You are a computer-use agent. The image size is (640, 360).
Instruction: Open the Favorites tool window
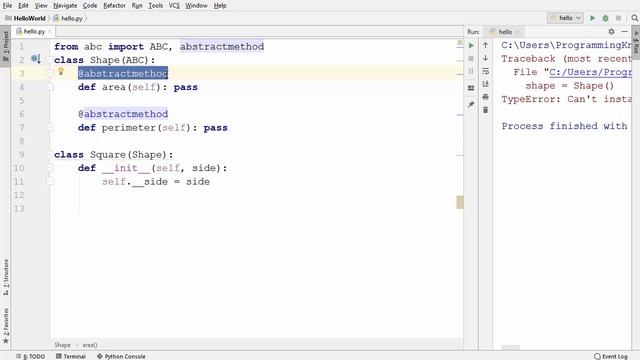tap(6, 325)
